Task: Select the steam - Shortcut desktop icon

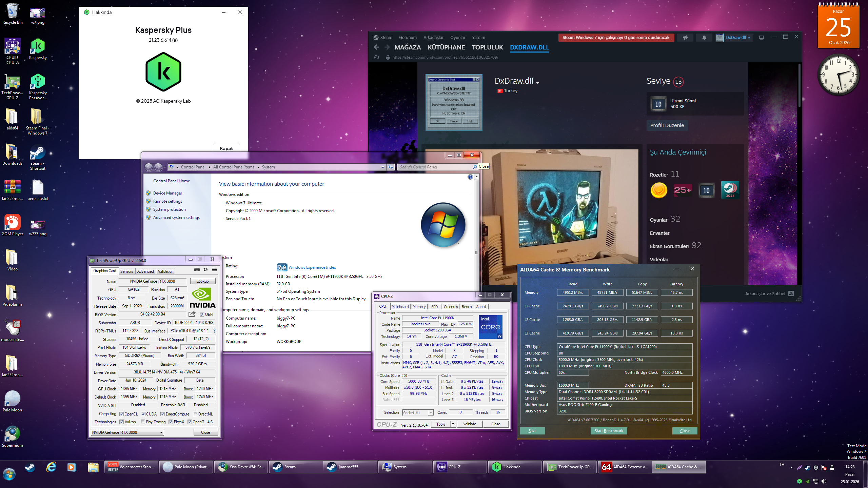Action: tap(38, 157)
